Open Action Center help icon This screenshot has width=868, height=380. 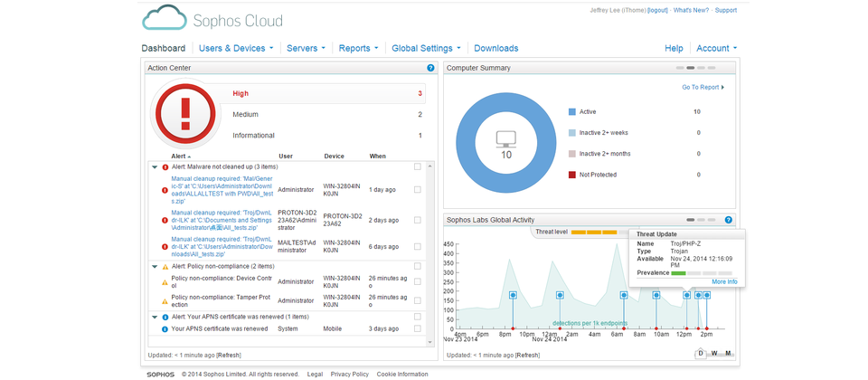tap(430, 68)
